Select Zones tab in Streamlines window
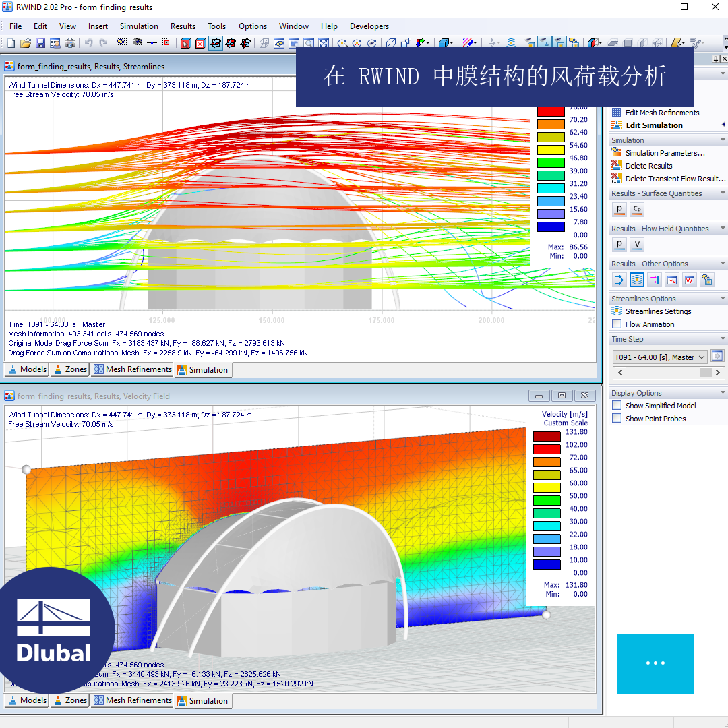The height and width of the screenshot is (728, 728). (71, 369)
